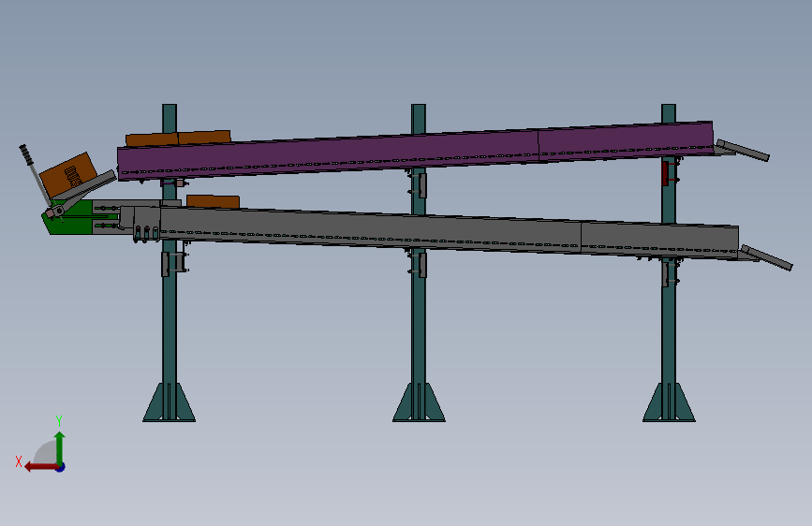This screenshot has width=812, height=526.
Task: Select the leftmost orange box on the purple rail
Action: pyautogui.click(x=152, y=139)
